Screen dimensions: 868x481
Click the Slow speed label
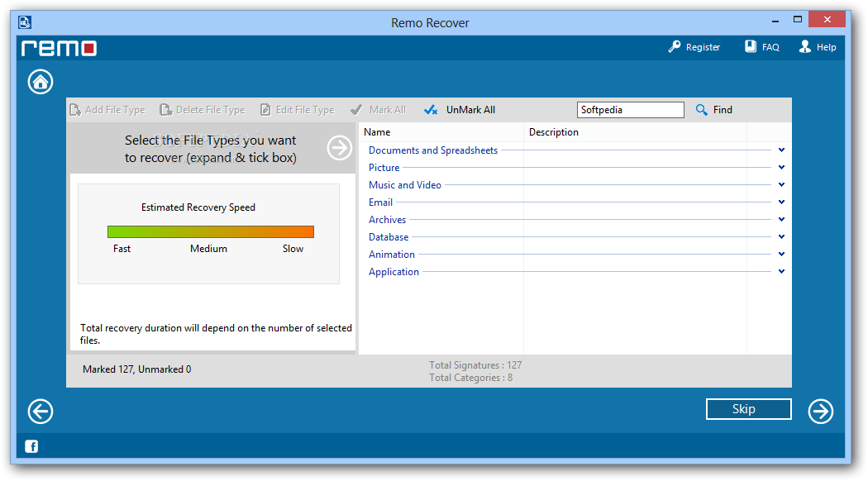point(293,249)
